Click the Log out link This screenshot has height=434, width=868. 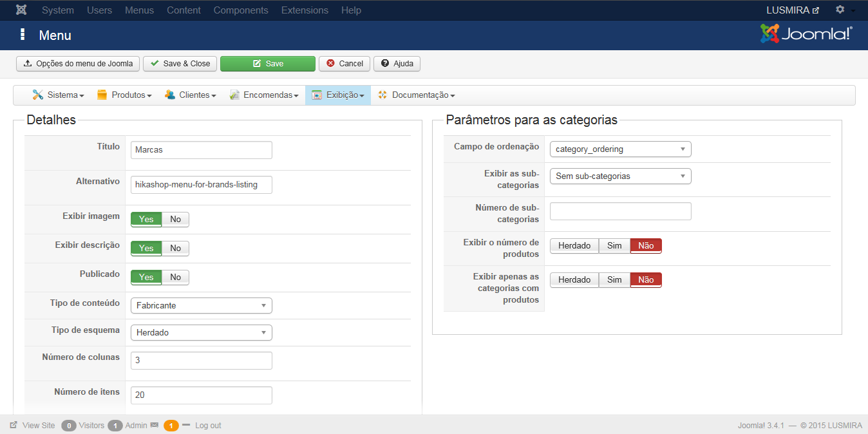208,426
